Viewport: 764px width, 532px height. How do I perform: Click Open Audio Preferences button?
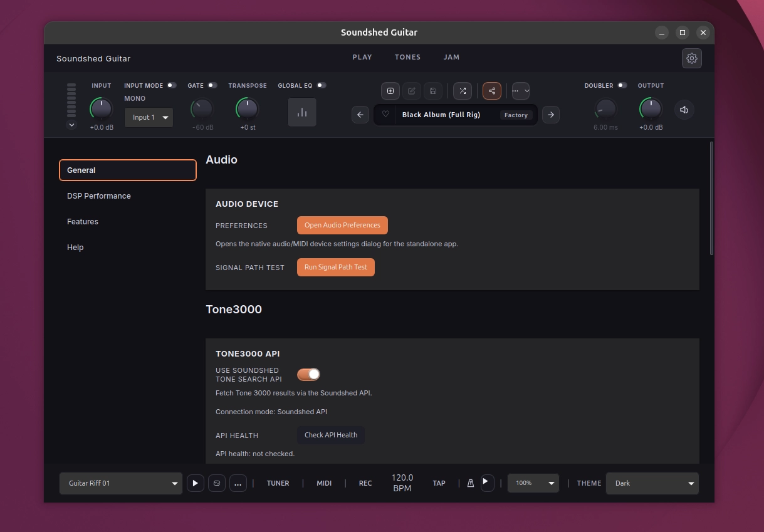[x=342, y=225]
